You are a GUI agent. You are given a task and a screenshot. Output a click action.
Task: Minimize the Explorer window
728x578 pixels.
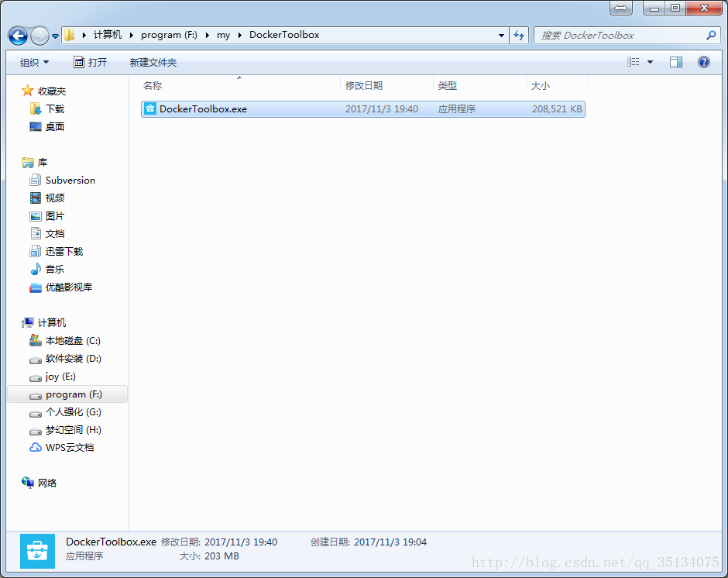click(654, 8)
